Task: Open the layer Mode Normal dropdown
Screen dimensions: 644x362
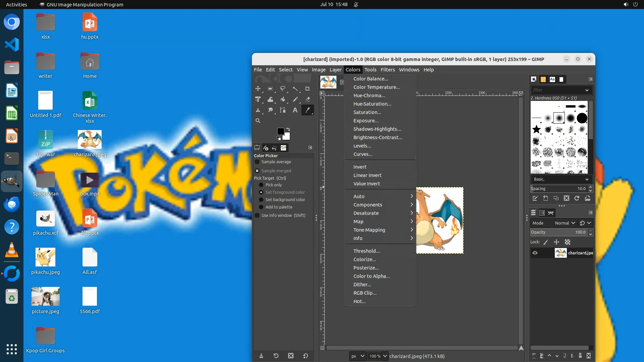Action: 565,223
